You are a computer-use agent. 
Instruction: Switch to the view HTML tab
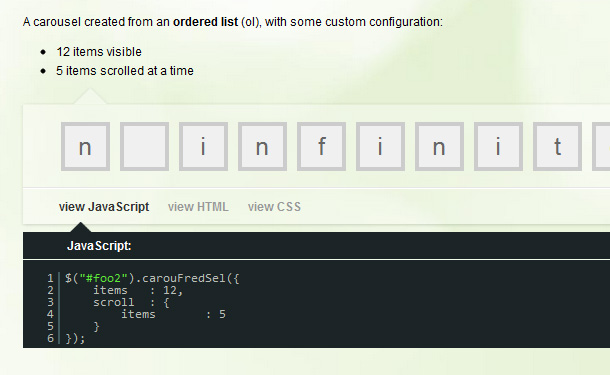tap(198, 207)
